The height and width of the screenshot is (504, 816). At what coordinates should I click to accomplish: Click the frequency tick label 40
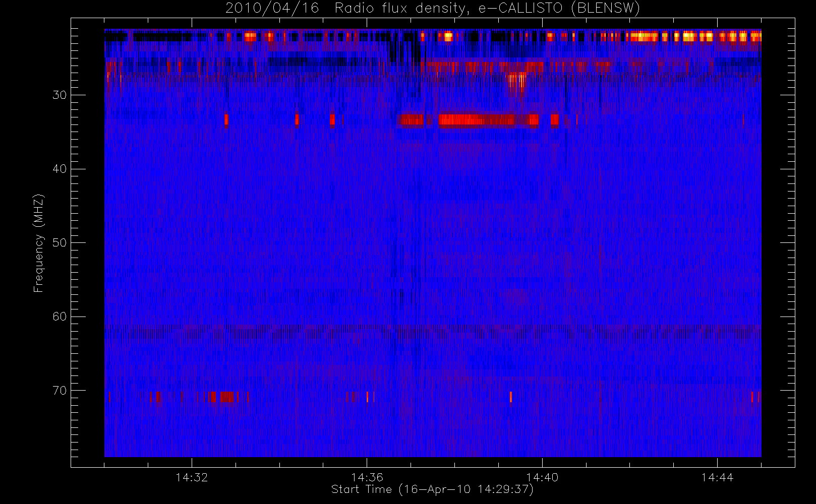60,169
